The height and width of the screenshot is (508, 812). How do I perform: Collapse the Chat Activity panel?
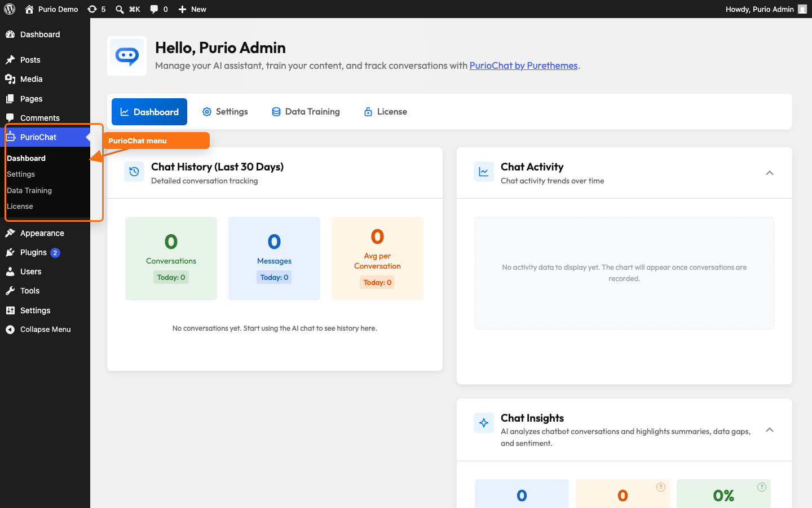770,173
